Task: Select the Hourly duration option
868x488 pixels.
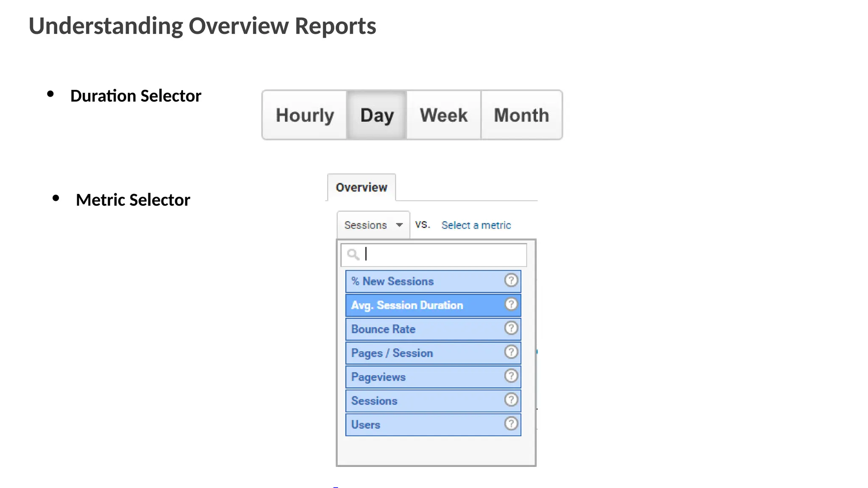Action: tap(305, 115)
